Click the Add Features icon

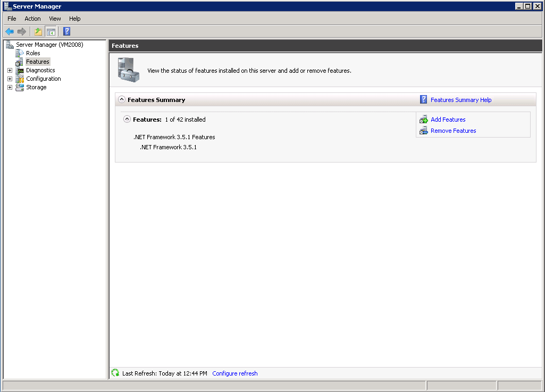pos(423,120)
